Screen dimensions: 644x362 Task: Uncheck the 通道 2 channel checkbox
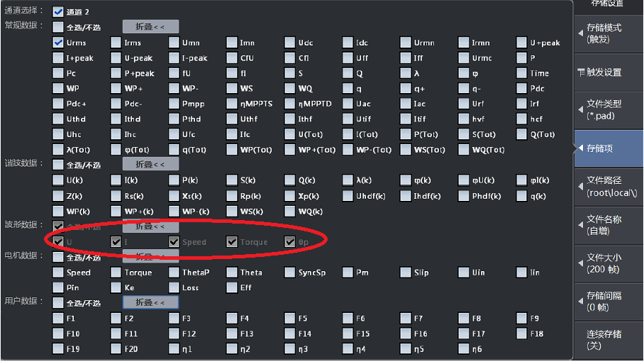tap(58, 12)
